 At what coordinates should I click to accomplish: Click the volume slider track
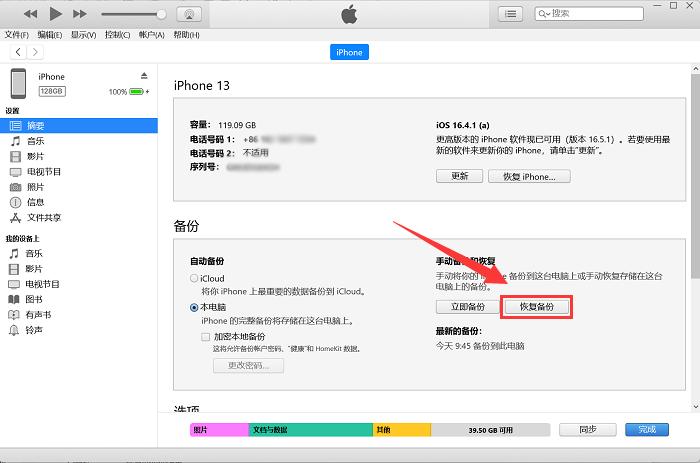point(132,15)
